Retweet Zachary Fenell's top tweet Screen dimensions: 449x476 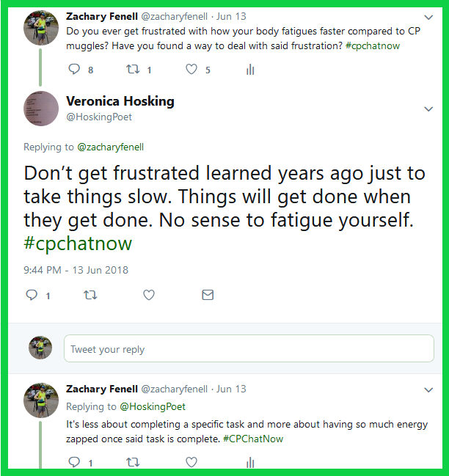pos(133,70)
